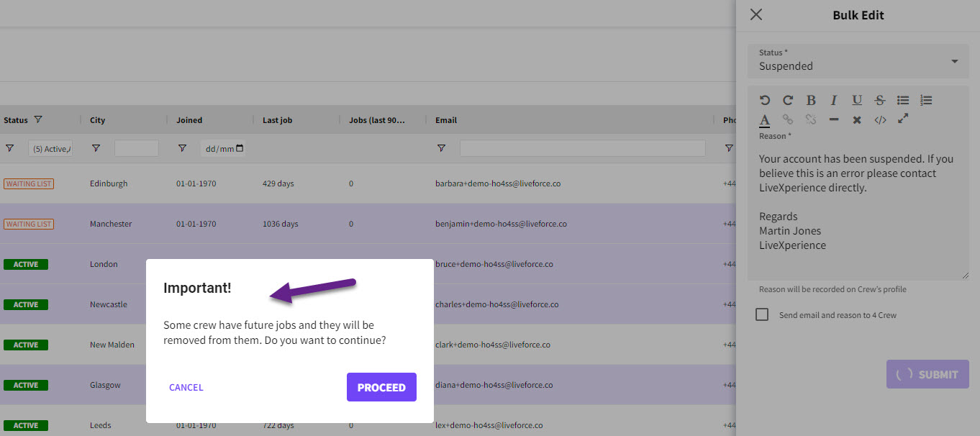980x436 pixels.
Task: Click Proceed in the Important dialog
Action: click(x=381, y=387)
